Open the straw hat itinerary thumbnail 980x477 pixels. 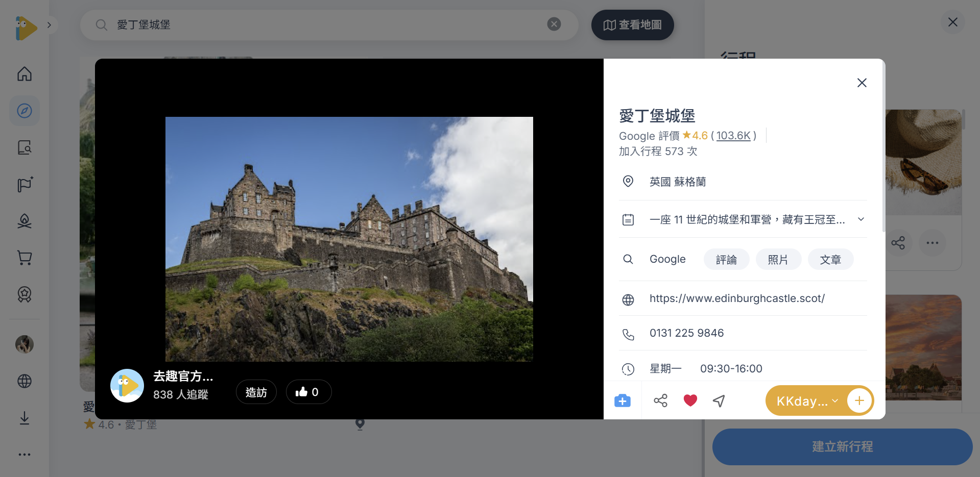pos(923,162)
